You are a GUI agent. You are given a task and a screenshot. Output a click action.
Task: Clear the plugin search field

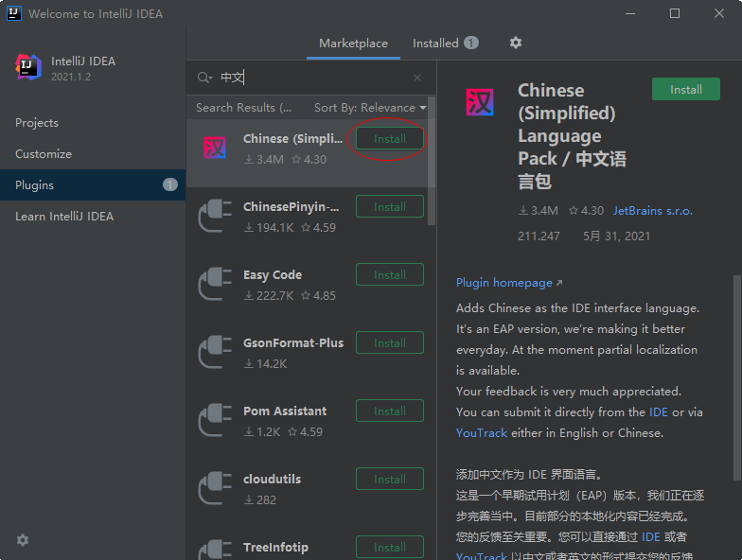point(416,78)
